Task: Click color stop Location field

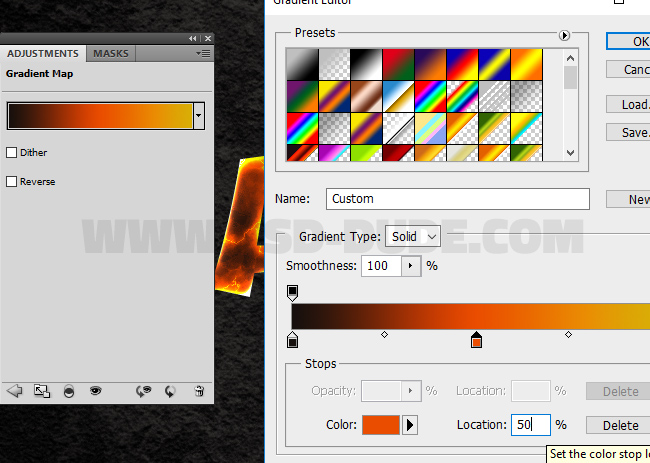Action: [531, 425]
